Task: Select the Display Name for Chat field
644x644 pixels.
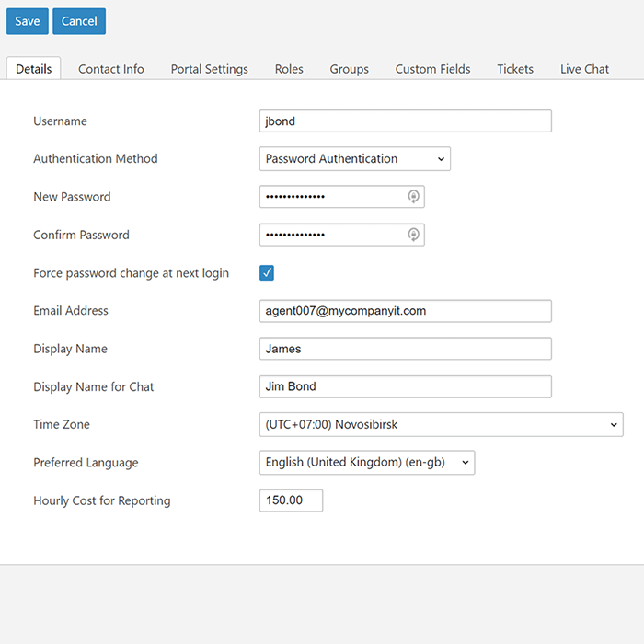Action: (405, 386)
